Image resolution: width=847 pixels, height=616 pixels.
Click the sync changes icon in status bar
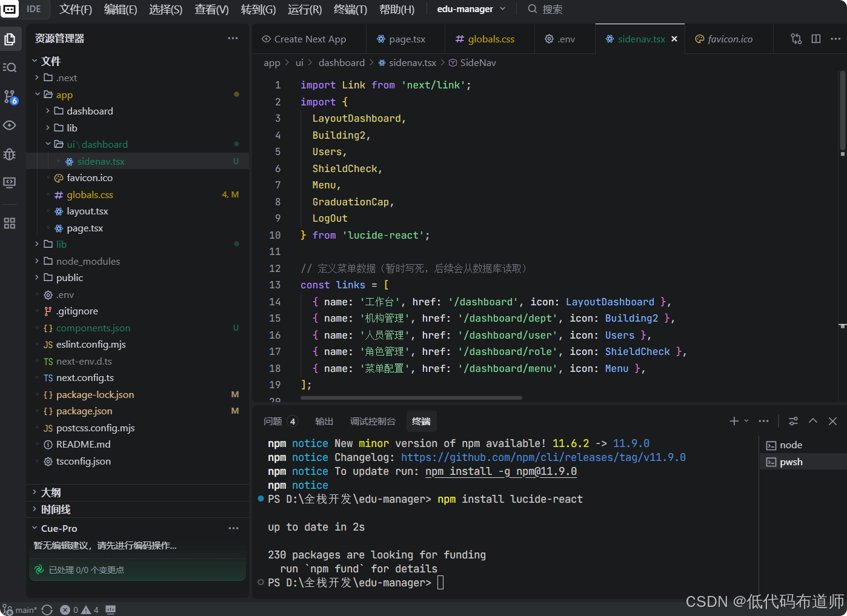[x=47, y=609]
